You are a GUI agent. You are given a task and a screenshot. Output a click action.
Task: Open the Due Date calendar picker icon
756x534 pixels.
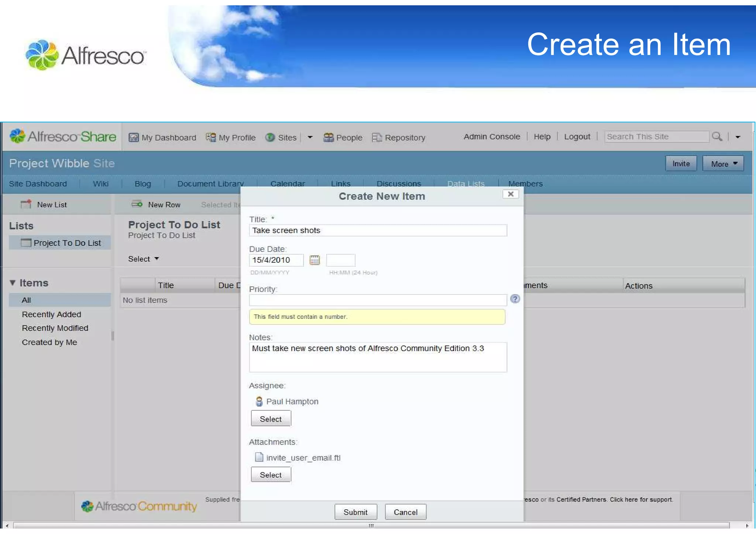click(315, 260)
